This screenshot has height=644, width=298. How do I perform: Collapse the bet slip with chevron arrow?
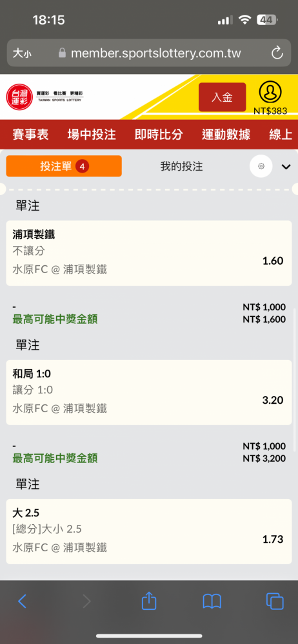pos(286,166)
